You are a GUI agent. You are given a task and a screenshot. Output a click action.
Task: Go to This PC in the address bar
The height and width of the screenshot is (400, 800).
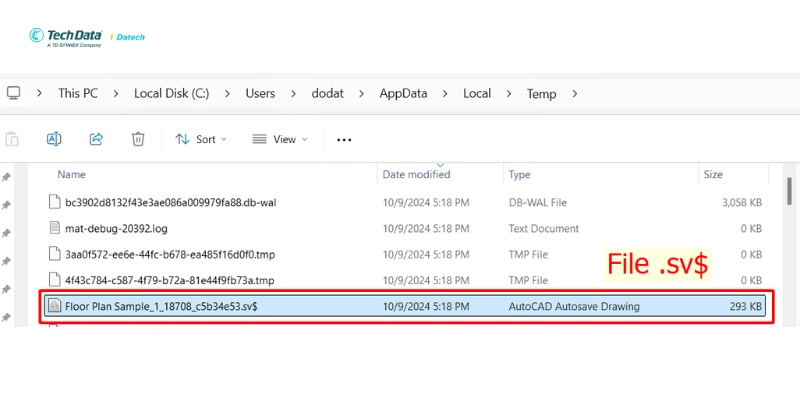coord(78,93)
